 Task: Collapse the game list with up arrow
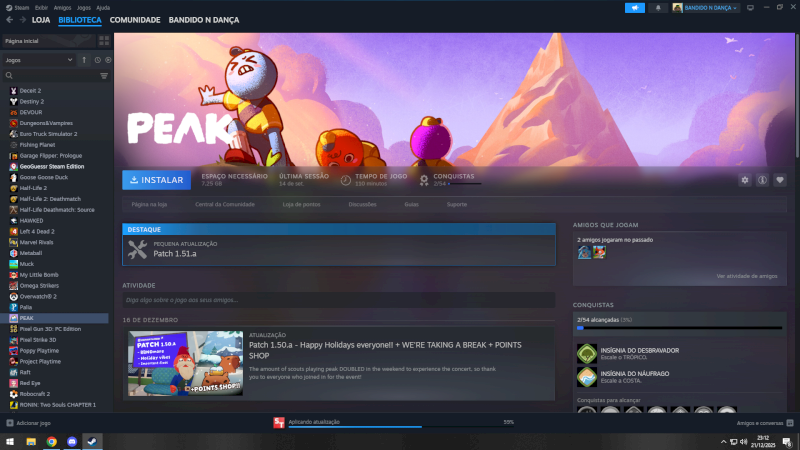coord(84,60)
